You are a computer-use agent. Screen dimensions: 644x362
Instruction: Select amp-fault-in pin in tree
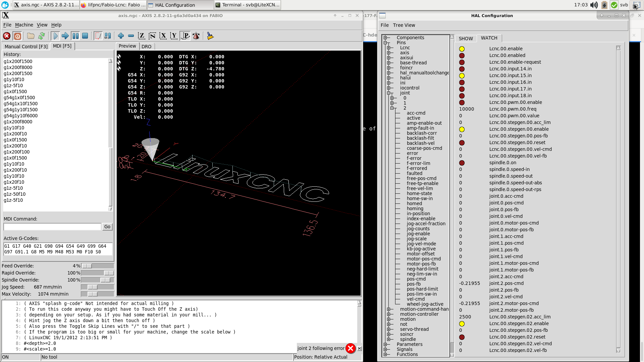[420, 128]
